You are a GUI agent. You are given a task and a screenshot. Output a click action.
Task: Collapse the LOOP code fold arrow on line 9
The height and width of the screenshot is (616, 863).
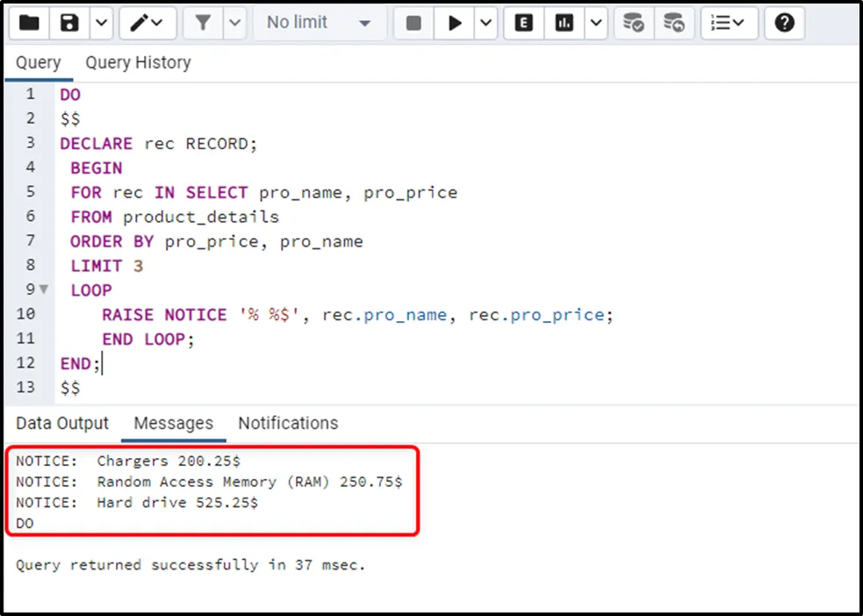click(44, 290)
